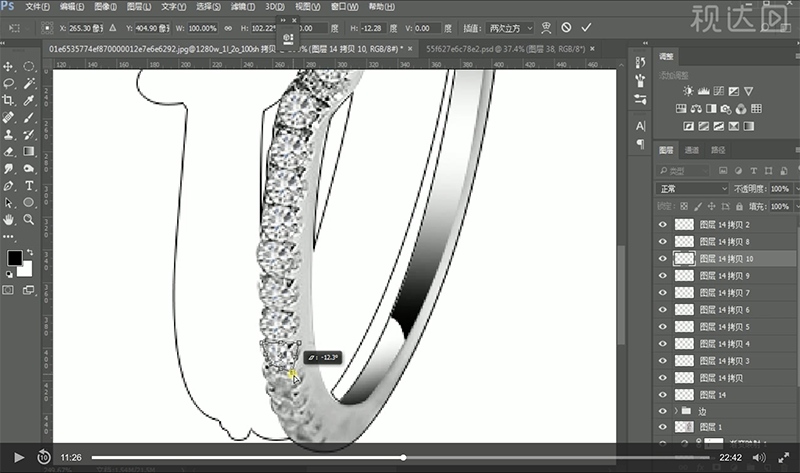Viewport: 800px width, 473px height.
Task: Open the 图像(I) menu
Action: pos(106,7)
